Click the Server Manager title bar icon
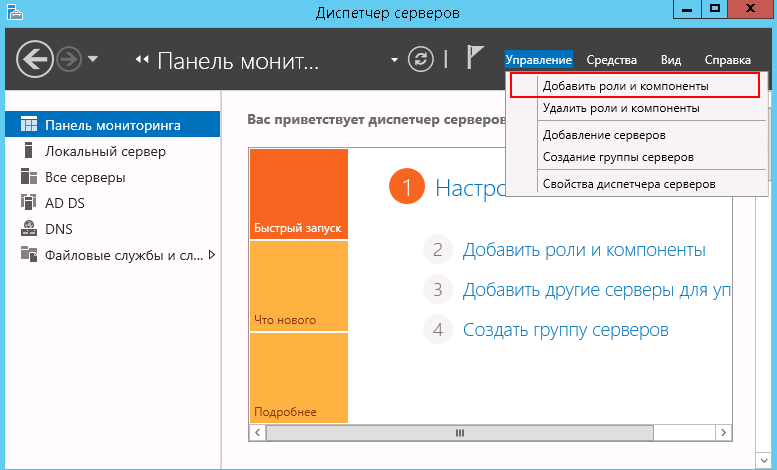Viewport: 777px width, 470px height. click(15, 11)
